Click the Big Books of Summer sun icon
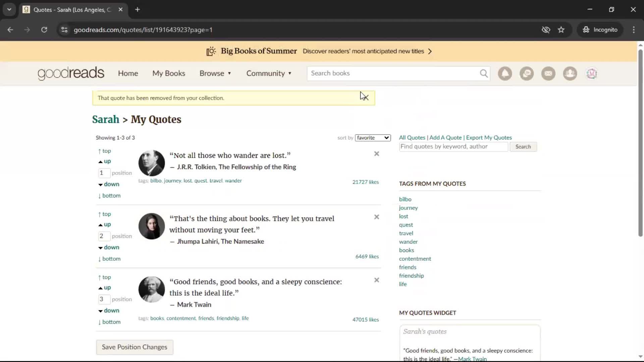Image resolution: width=644 pixels, height=362 pixels. coord(211,51)
